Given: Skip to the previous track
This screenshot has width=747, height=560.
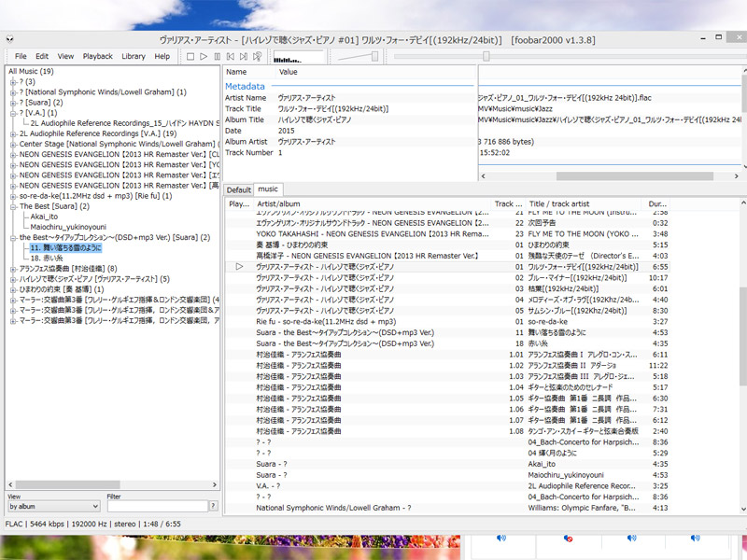Looking at the screenshot, I should [231, 57].
